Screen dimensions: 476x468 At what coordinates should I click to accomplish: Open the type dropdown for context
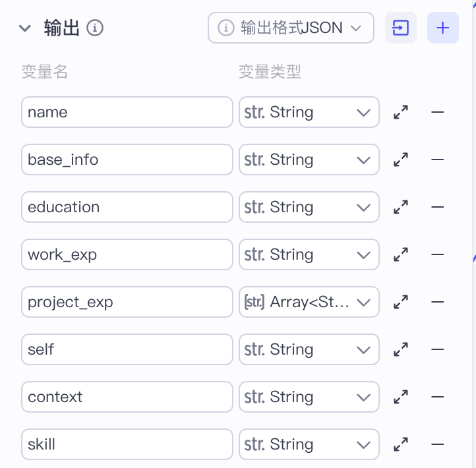pos(309,397)
